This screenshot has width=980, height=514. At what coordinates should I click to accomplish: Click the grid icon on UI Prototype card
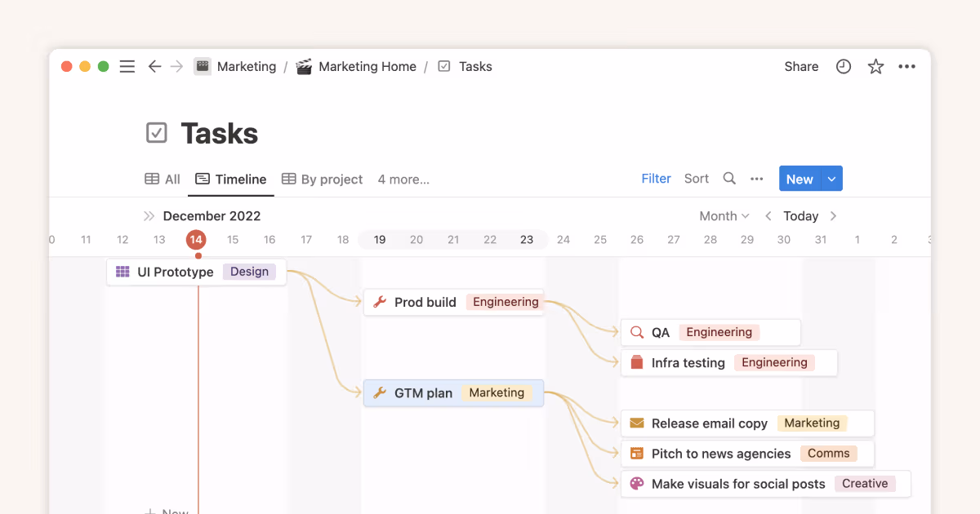[122, 271]
